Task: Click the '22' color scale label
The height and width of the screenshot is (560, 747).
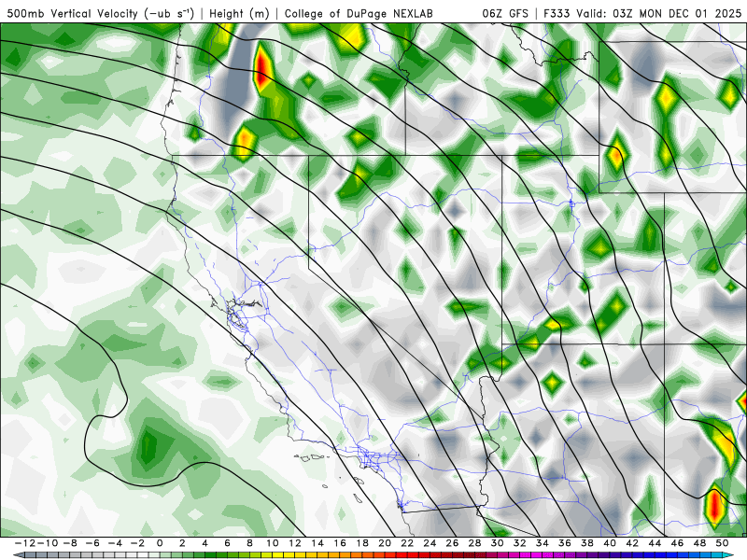Action: (x=407, y=543)
